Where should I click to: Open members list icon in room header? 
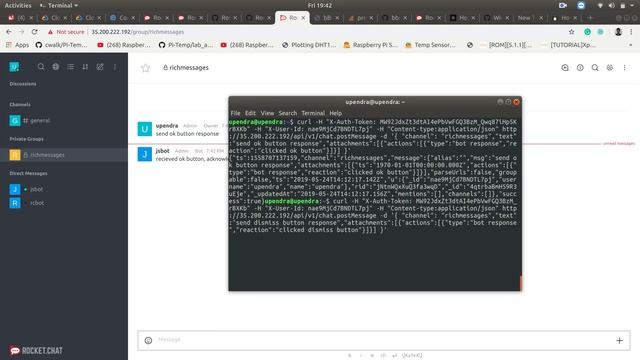[x=610, y=68]
